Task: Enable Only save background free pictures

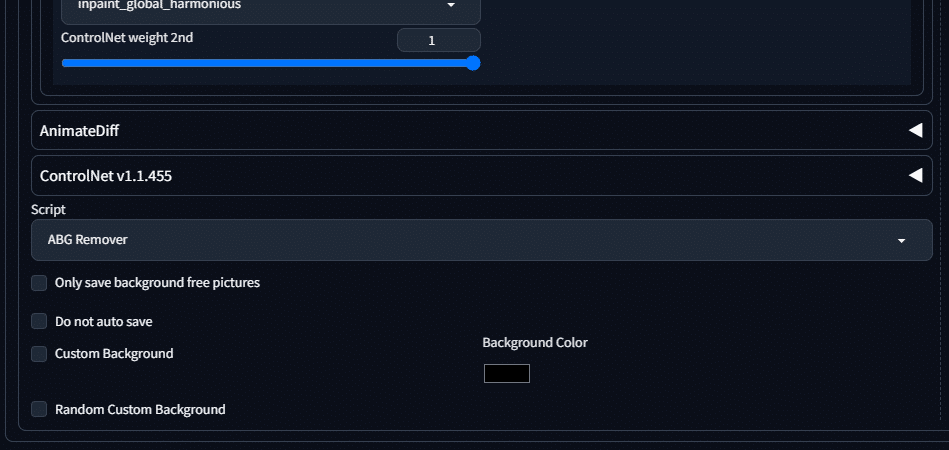Action: [x=39, y=282]
